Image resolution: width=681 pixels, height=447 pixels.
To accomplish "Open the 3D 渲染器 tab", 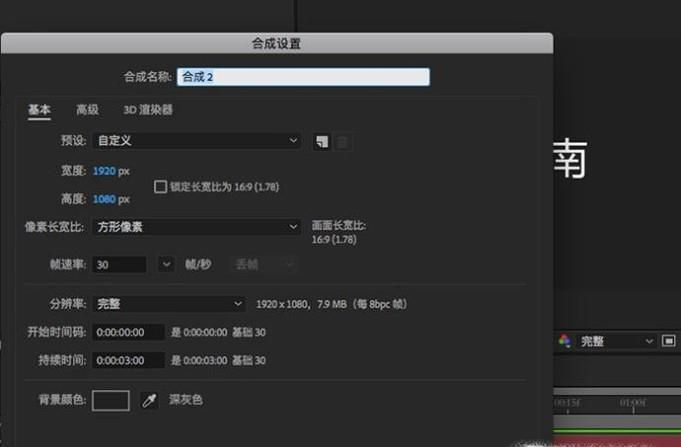I will [x=148, y=110].
